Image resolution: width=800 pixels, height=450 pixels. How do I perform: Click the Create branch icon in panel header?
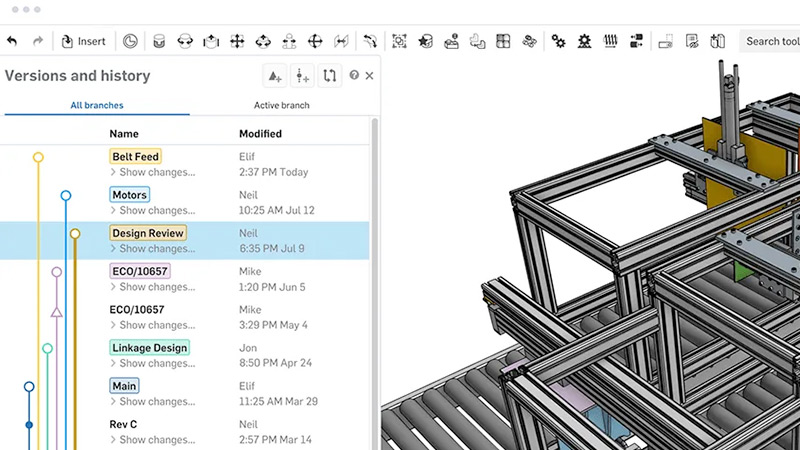click(x=302, y=76)
